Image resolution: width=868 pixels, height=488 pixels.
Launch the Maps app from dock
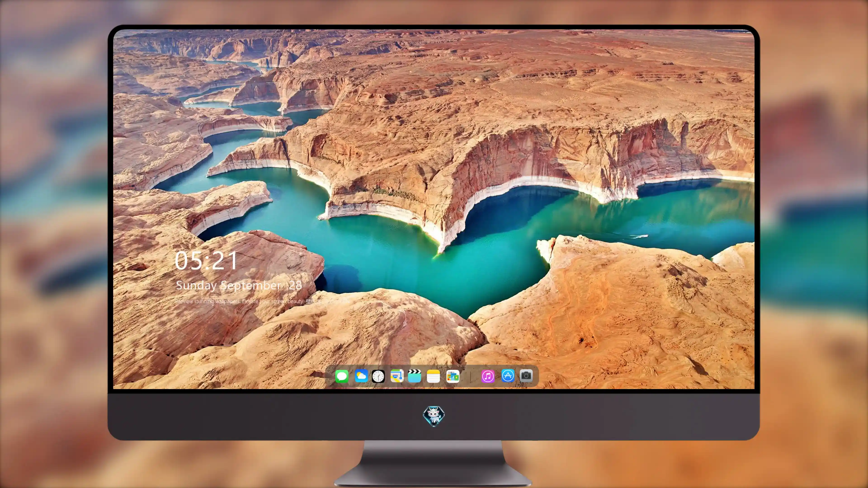coord(397,376)
